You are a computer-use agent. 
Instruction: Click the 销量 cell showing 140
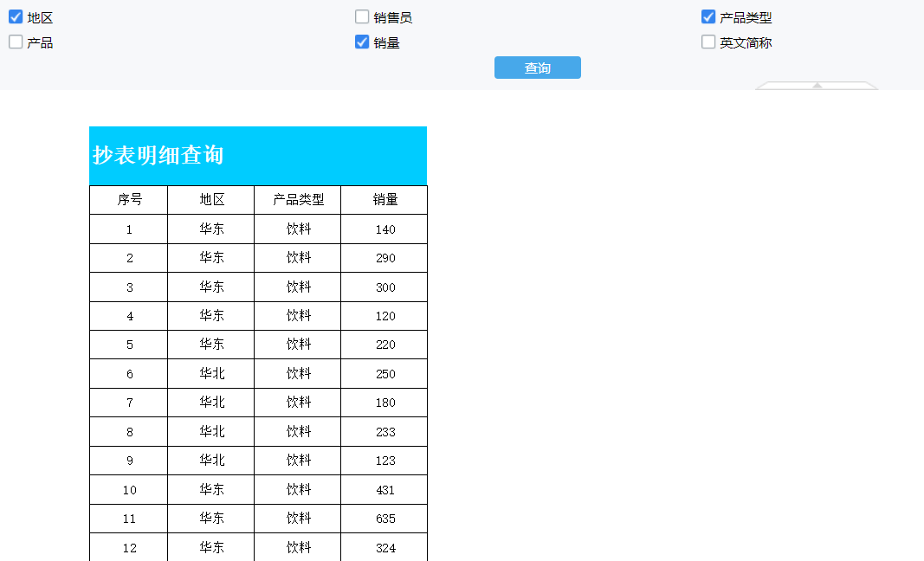point(384,229)
